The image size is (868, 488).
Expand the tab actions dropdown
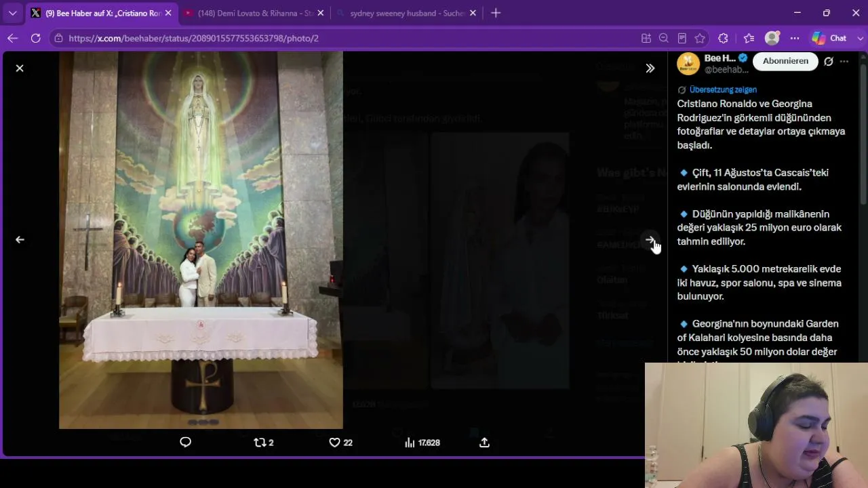click(x=12, y=13)
